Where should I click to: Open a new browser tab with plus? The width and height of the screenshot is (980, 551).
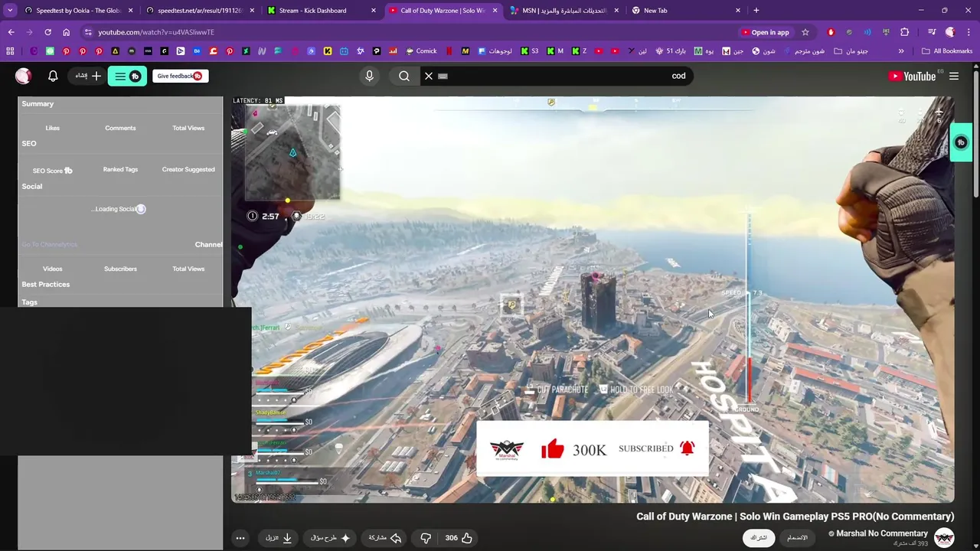[x=756, y=11]
